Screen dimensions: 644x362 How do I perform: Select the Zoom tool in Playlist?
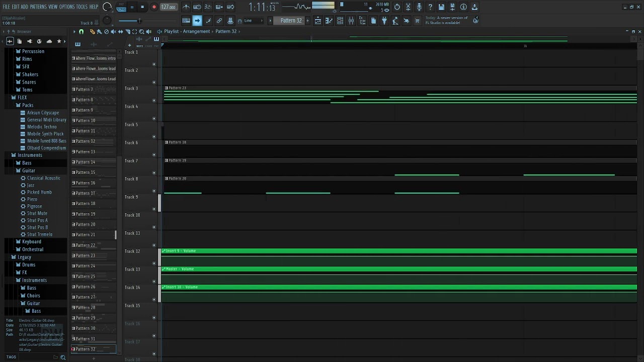141,32
